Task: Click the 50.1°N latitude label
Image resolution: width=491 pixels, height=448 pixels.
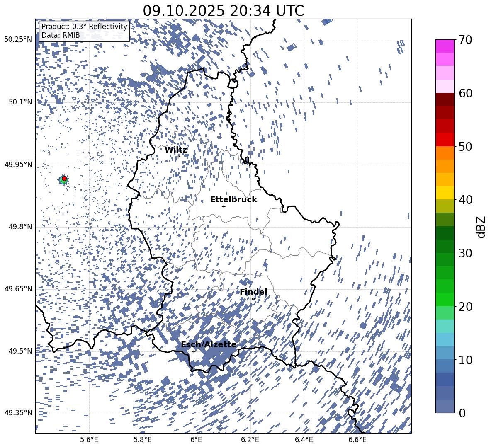Action: (21, 102)
